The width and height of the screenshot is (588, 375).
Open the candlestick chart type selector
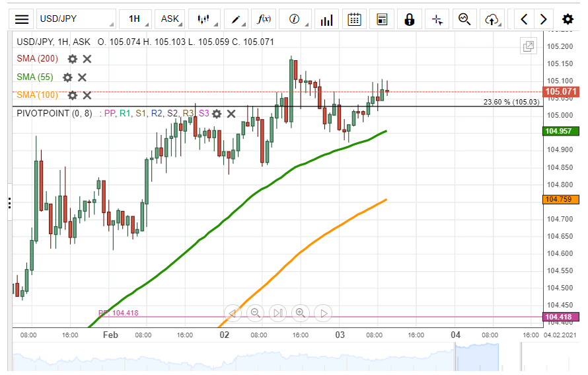click(204, 19)
